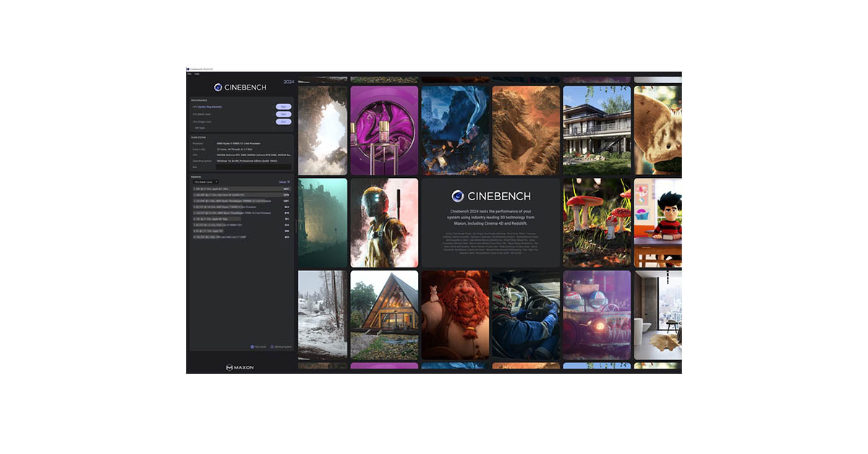
Task: Select the Apple M1 Max ranking row
Action: tap(242, 219)
